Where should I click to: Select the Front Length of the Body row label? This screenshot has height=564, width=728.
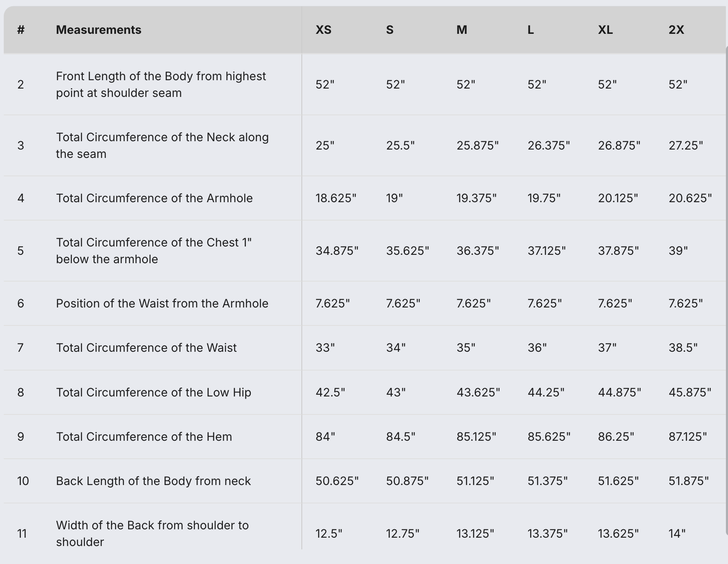[x=161, y=84]
